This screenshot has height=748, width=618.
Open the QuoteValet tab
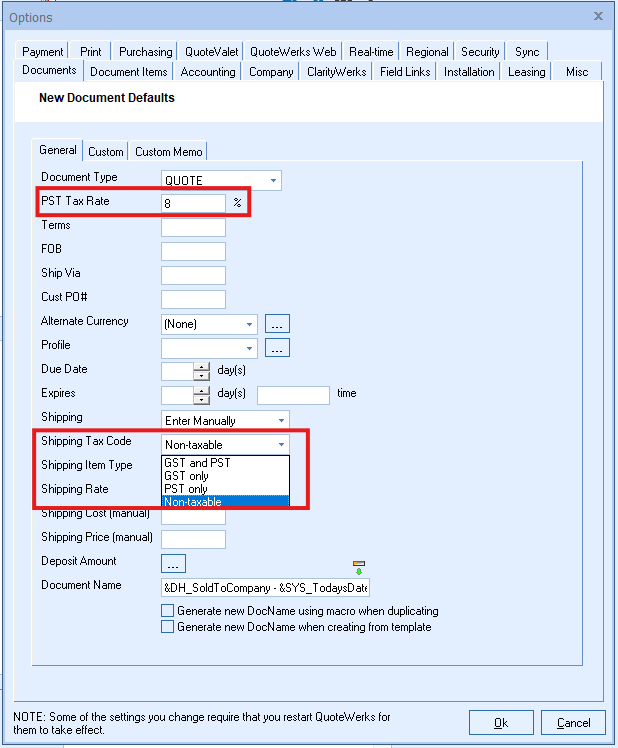[x=210, y=52]
